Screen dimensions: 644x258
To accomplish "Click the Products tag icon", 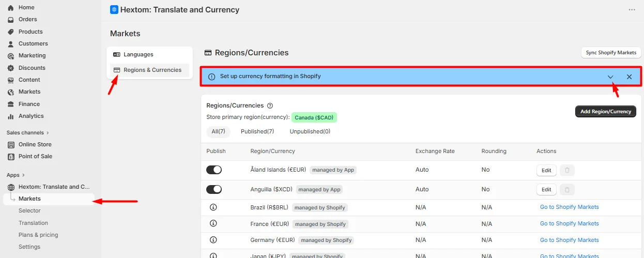I will 11,32.
